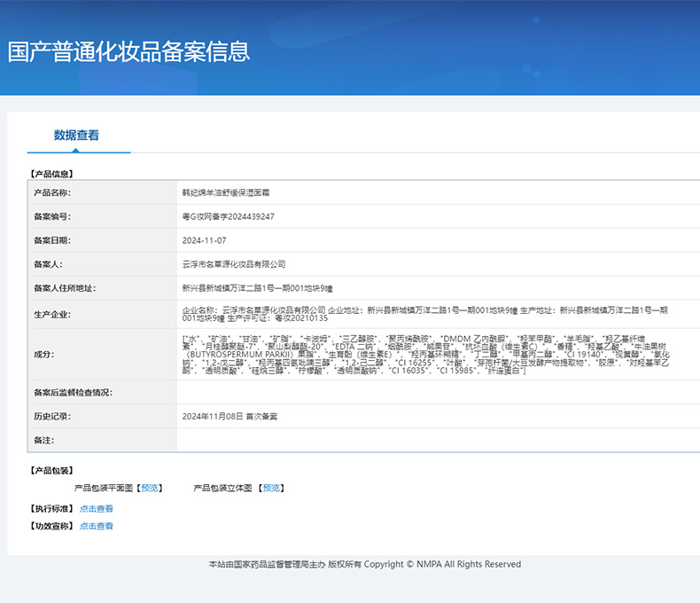The width and height of the screenshot is (700, 603).
Task: Click the 生产企业 details text
Action: click(424, 314)
